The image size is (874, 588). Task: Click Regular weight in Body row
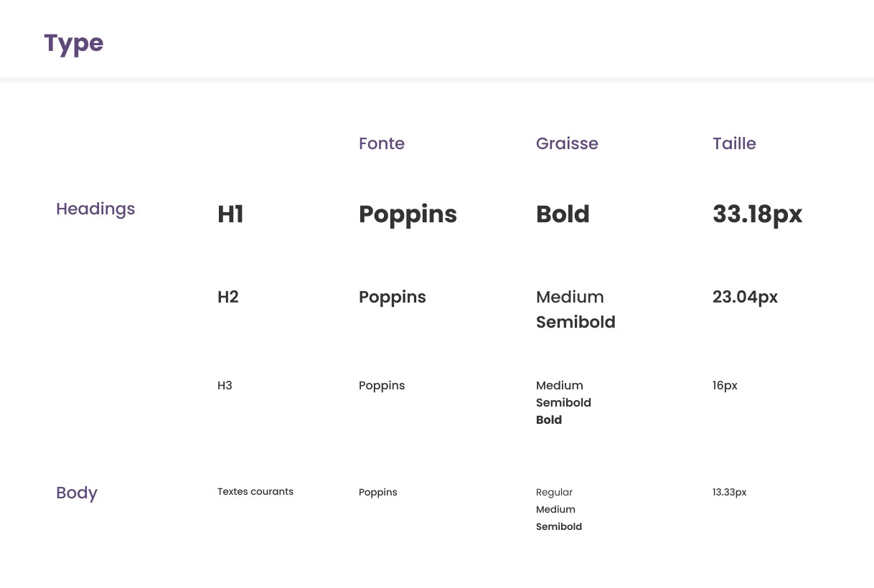554,493
